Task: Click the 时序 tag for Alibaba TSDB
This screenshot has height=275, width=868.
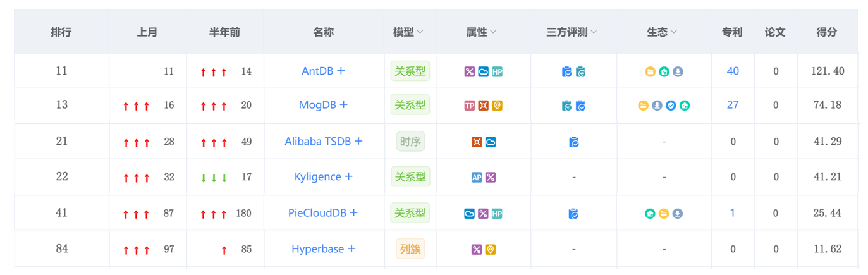Action: 410,142
